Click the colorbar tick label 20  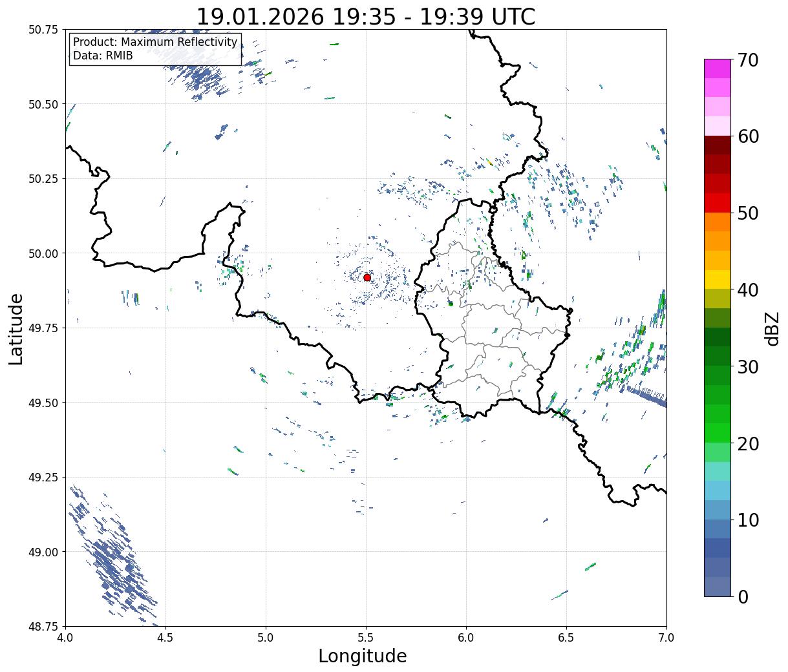(x=748, y=444)
